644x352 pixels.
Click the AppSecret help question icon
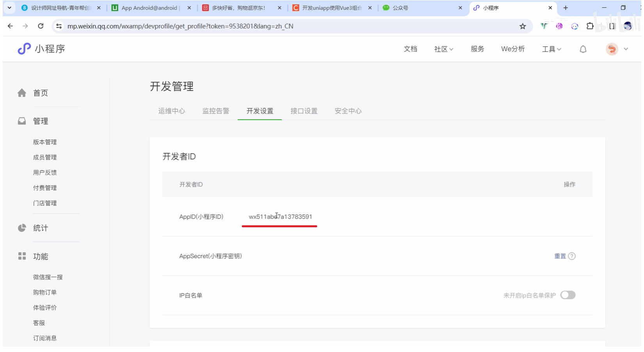(572, 256)
